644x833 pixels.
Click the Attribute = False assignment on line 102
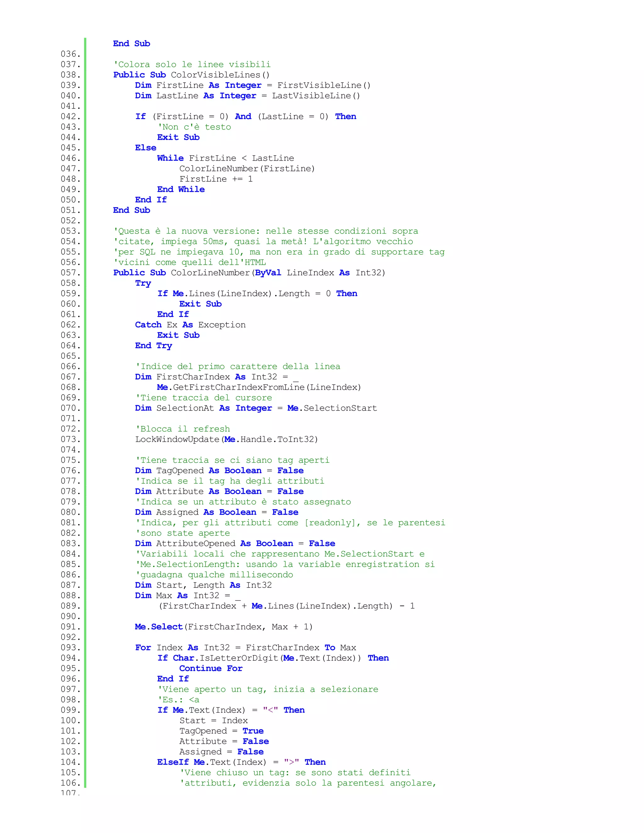(x=224, y=741)
